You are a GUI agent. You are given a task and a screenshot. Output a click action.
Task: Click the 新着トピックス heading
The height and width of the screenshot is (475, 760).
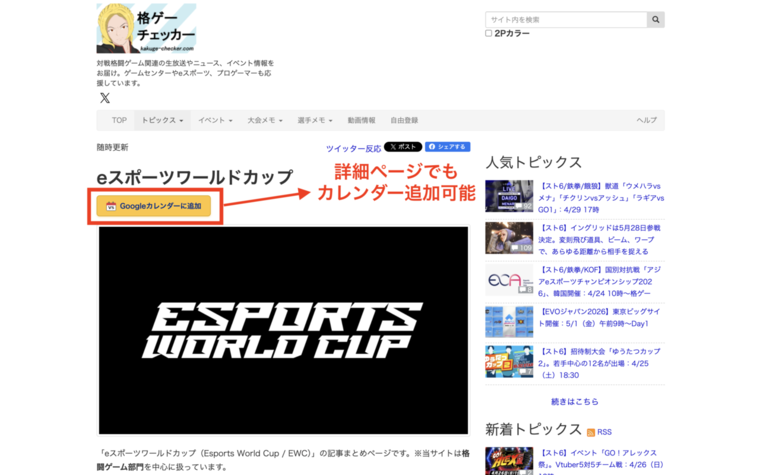(533, 429)
